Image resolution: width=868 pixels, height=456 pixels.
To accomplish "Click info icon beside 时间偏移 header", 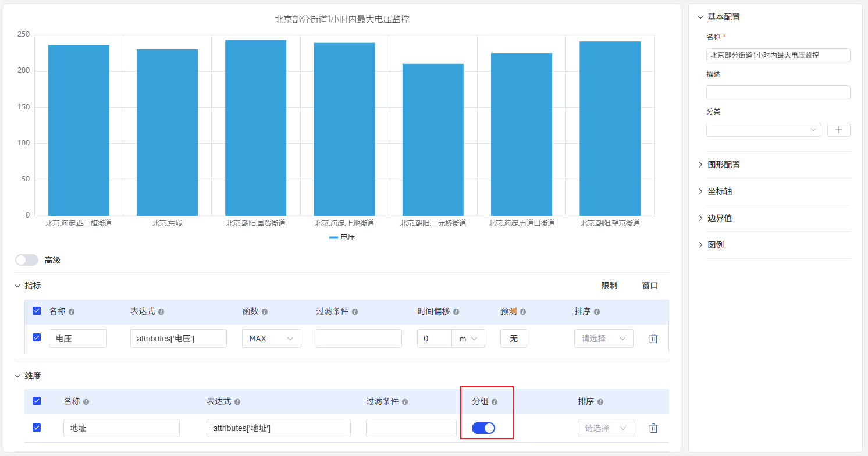I will (x=456, y=312).
